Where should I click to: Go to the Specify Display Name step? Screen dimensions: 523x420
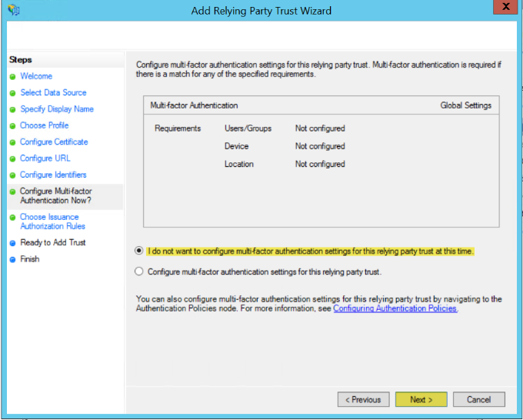[56, 109]
